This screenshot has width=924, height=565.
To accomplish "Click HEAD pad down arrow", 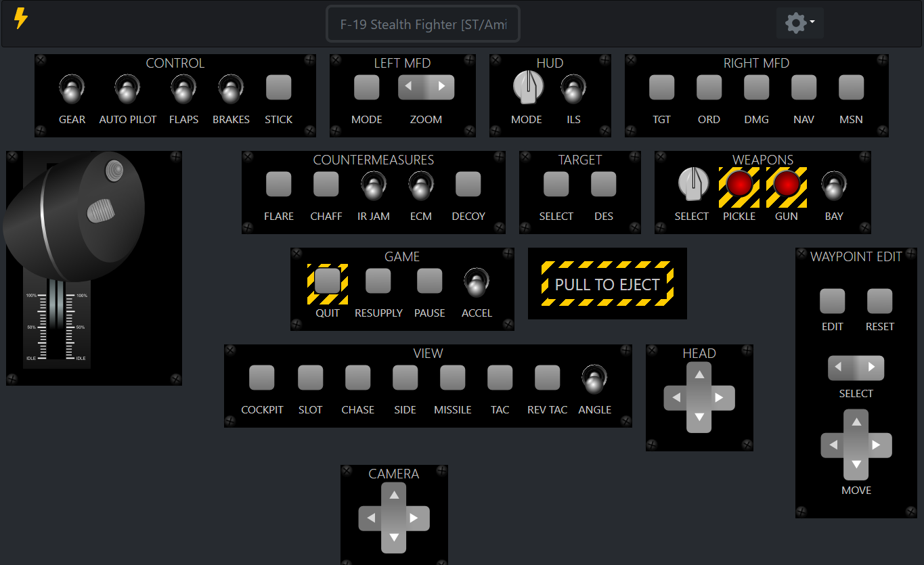I will (699, 417).
